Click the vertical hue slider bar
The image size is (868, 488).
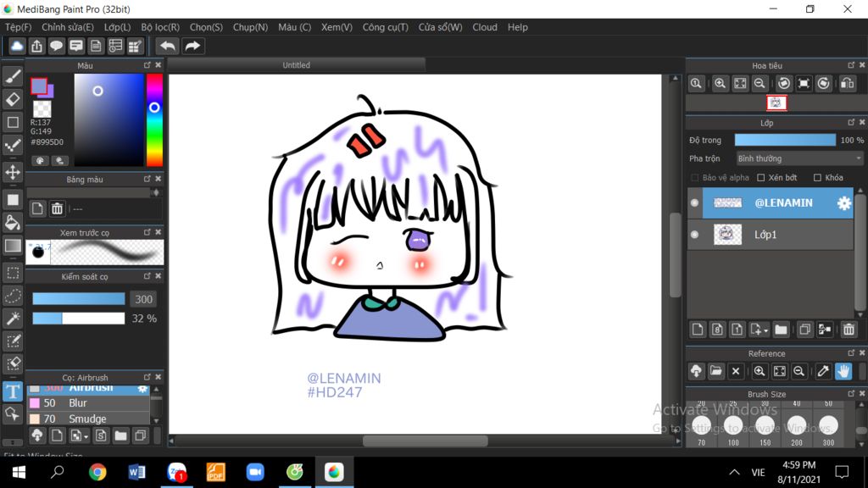pos(154,120)
